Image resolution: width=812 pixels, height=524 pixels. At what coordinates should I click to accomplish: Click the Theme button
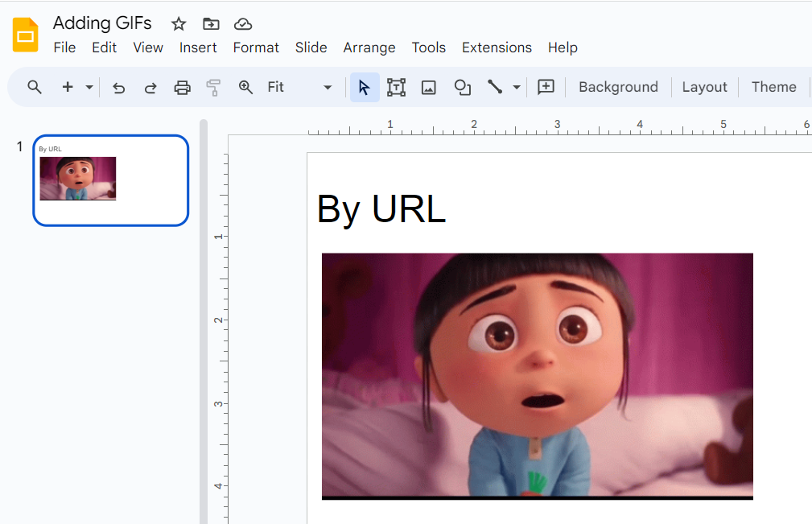coord(773,87)
